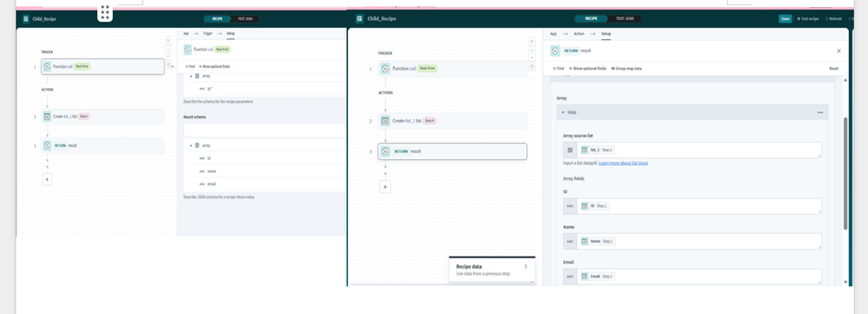Click Create list_1 list step icon in right canvas

[x=385, y=121]
